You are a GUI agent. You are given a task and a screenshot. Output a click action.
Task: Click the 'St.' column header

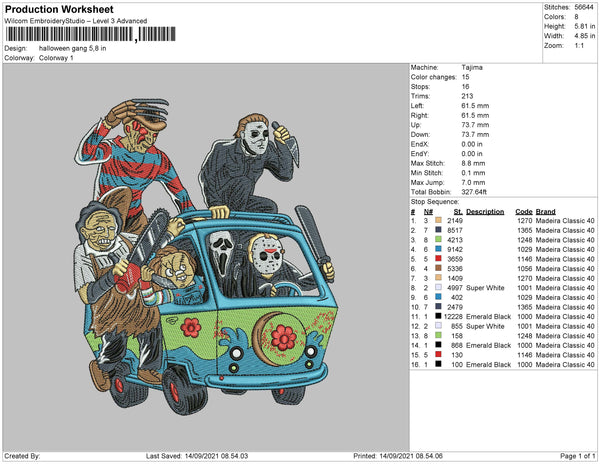tap(458, 212)
